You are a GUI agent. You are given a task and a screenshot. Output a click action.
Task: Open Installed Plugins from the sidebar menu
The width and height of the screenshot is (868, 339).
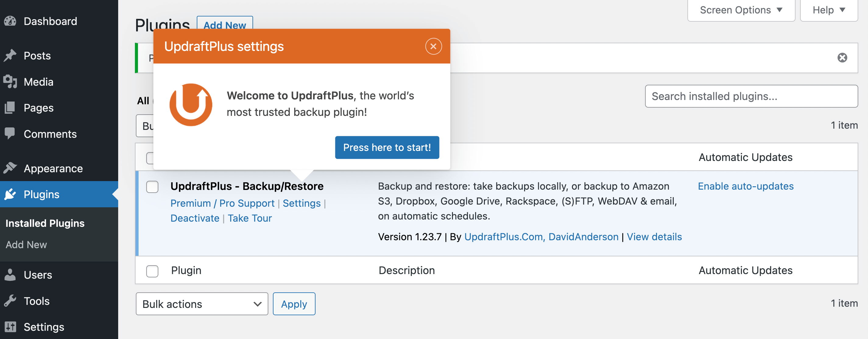tap(45, 223)
